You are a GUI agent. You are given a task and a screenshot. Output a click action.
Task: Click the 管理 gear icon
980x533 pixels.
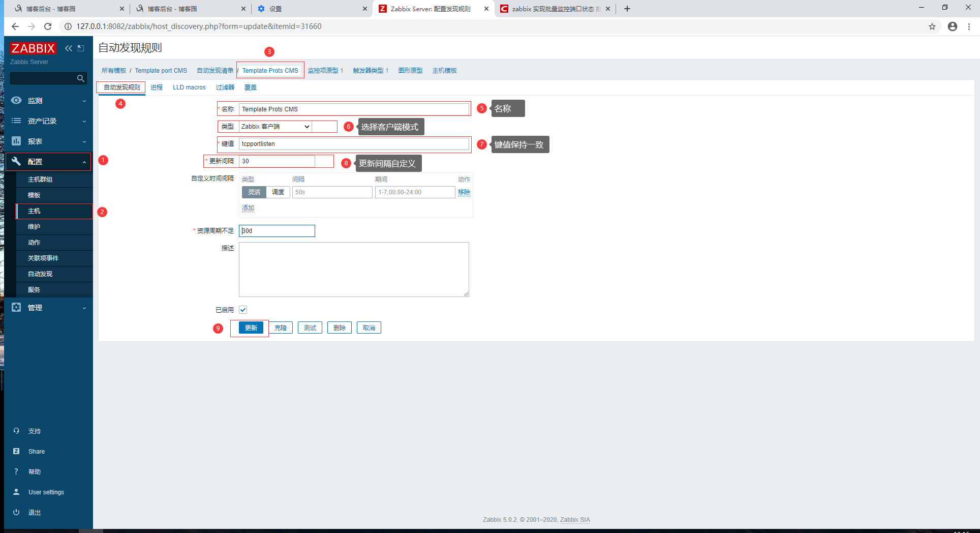click(x=16, y=307)
